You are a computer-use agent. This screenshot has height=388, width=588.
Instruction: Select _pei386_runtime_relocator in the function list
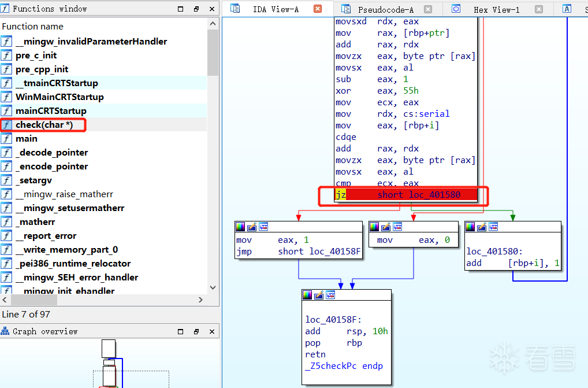point(103,264)
